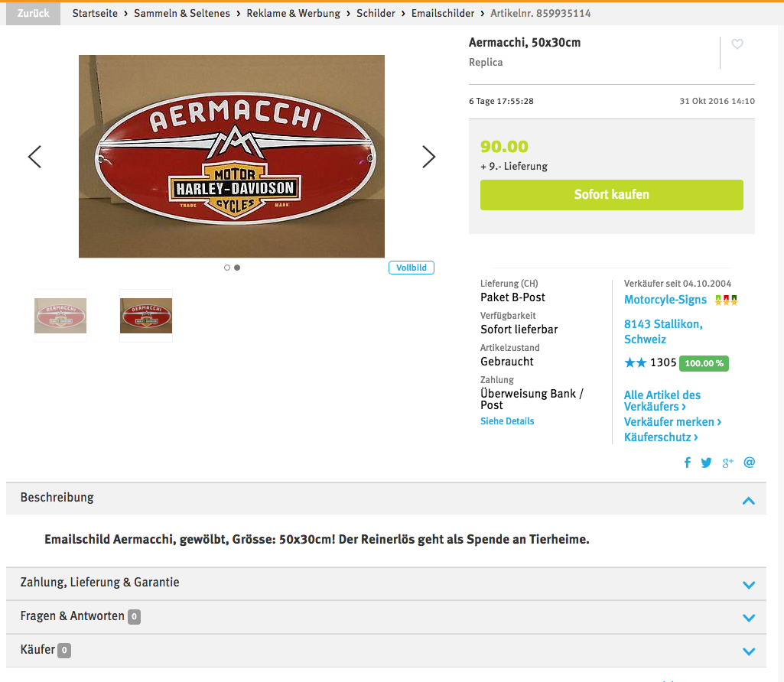
Task: Show previous product image with left arrow
Action: tap(34, 157)
